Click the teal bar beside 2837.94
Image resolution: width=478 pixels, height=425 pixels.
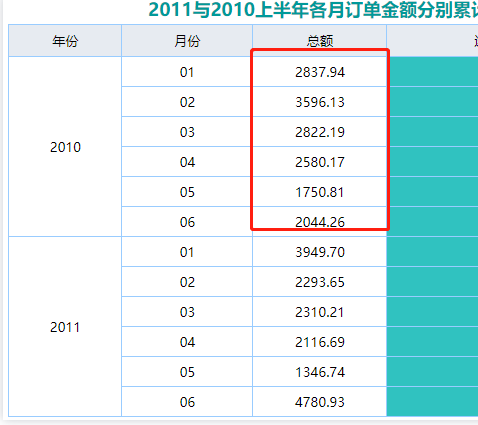point(432,72)
